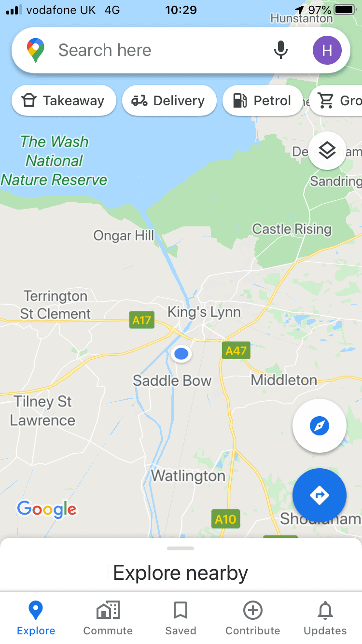
Task: Tap the blue directions arrow button
Action: (x=320, y=495)
